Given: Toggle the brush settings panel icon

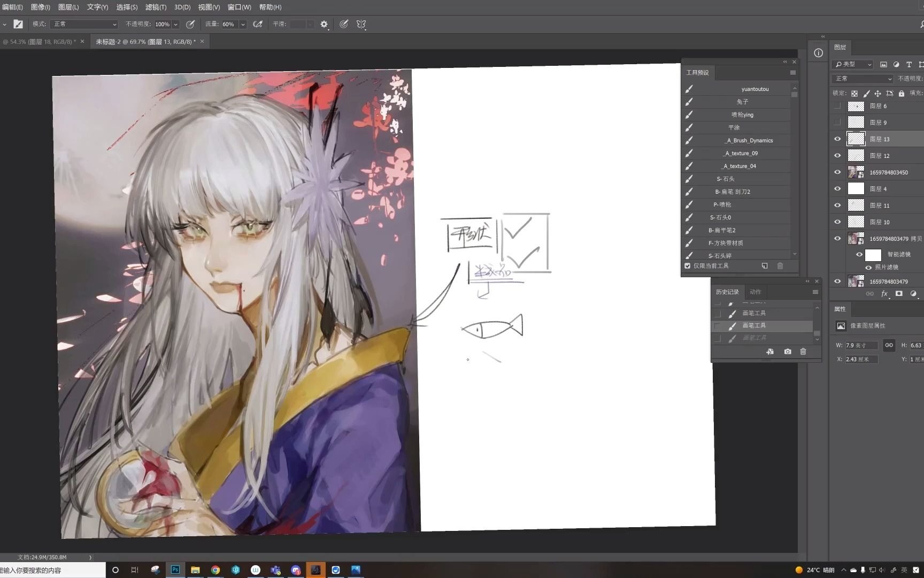Looking at the screenshot, I should [x=18, y=24].
